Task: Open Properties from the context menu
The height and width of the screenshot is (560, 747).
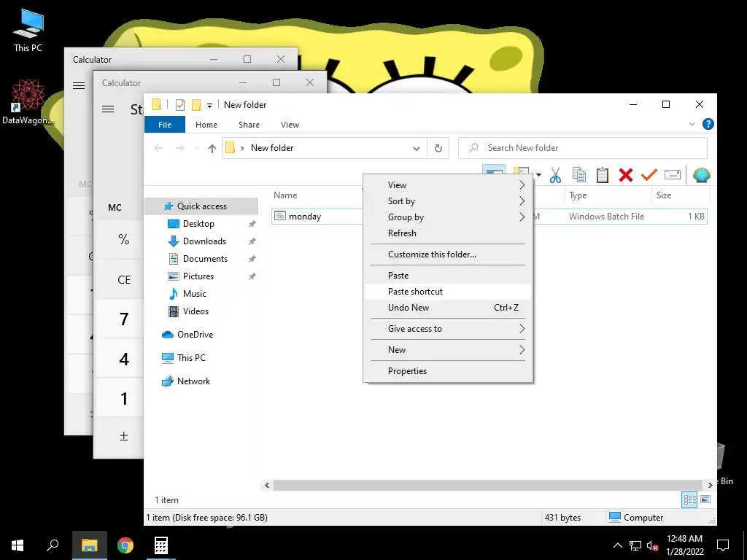Action: point(448,371)
